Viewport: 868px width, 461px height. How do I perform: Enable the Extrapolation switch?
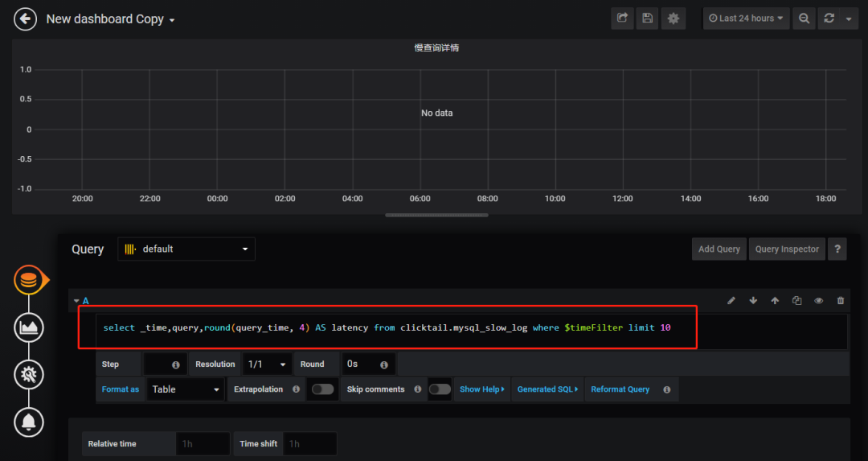(x=322, y=389)
